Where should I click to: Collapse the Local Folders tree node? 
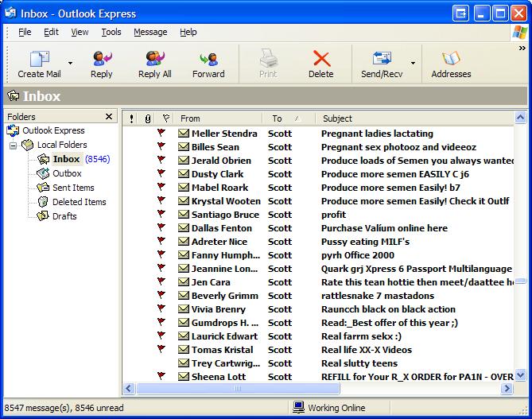click(14, 145)
